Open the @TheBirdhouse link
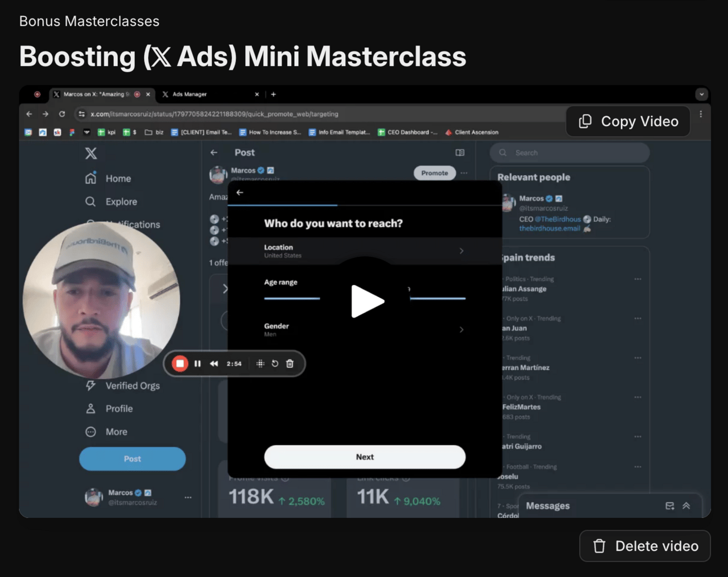 (x=558, y=219)
